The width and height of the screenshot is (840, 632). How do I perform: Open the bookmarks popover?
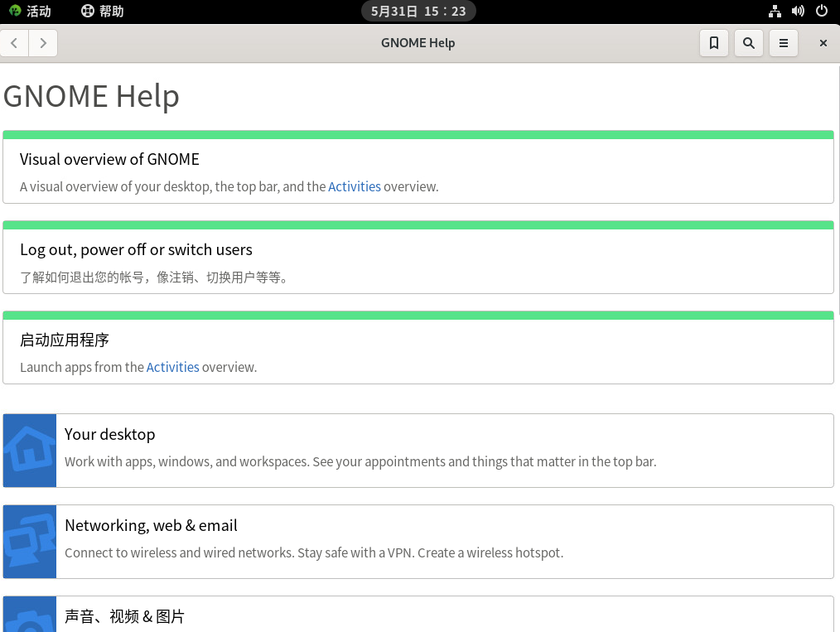click(x=714, y=43)
